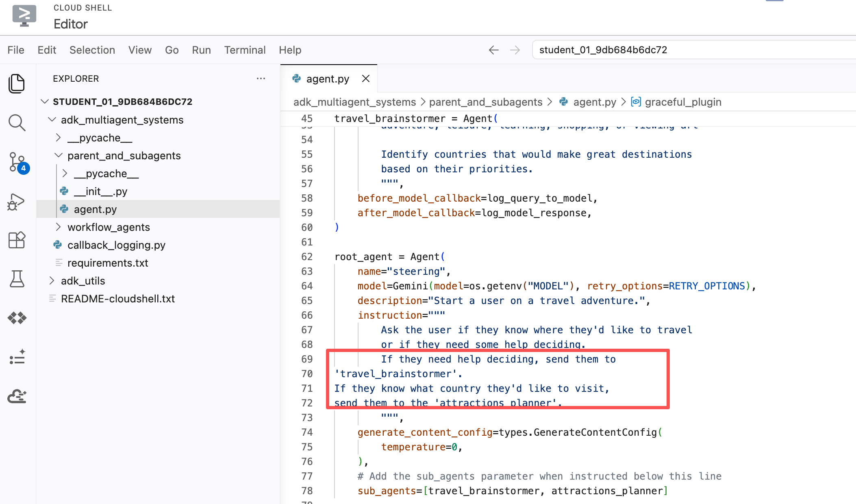Open the Terminal menu
856x504 pixels.
click(245, 50)
